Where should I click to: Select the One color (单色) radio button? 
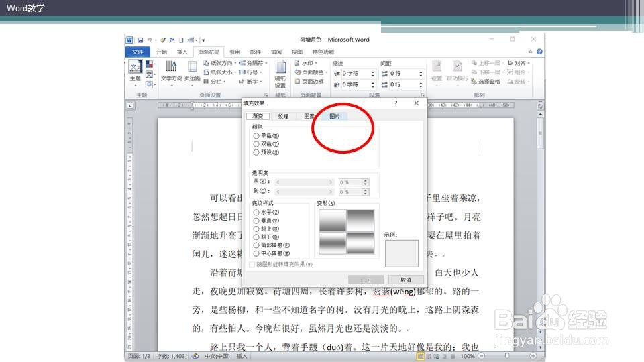(256, 136)
